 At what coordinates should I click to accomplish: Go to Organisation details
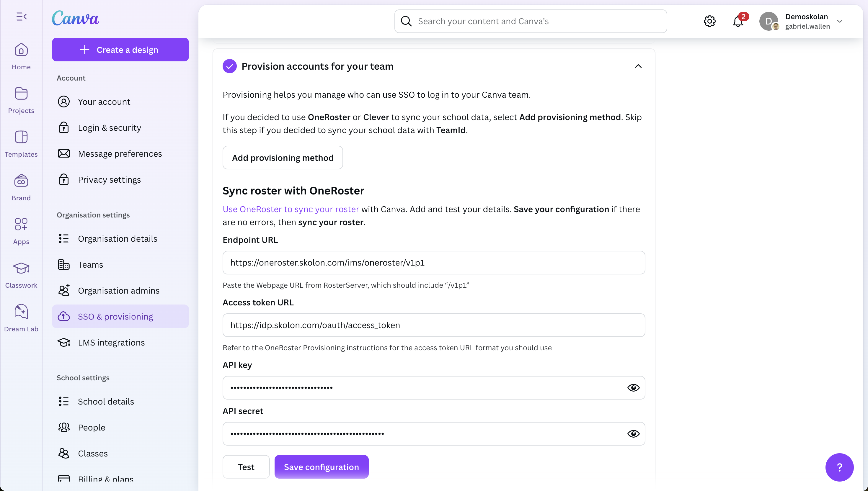point(118,239)
